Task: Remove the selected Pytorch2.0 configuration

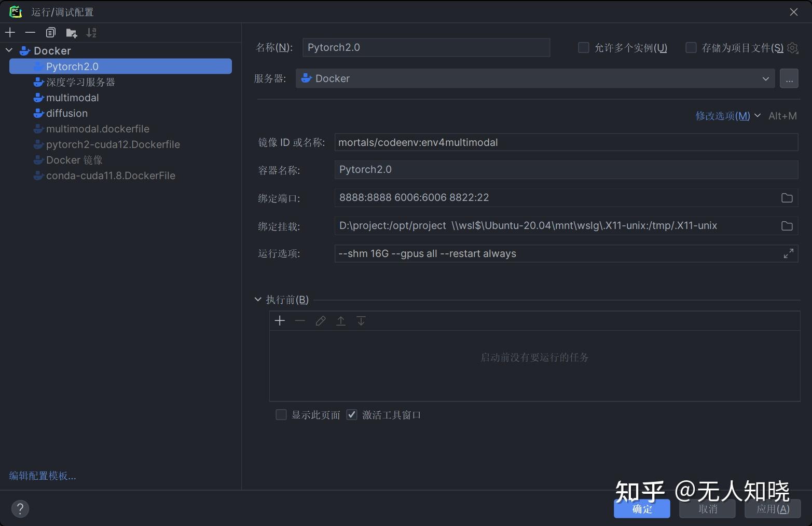Action: 30,32
